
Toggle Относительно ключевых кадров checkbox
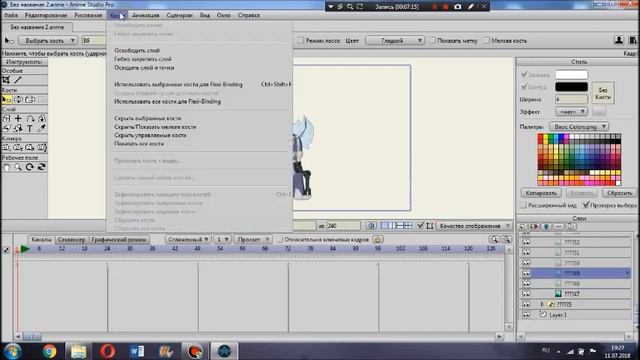pos(280,240)
